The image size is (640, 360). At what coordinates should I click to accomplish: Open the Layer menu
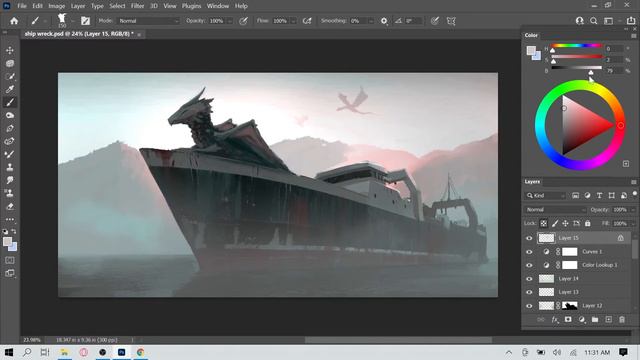(78, 6)
